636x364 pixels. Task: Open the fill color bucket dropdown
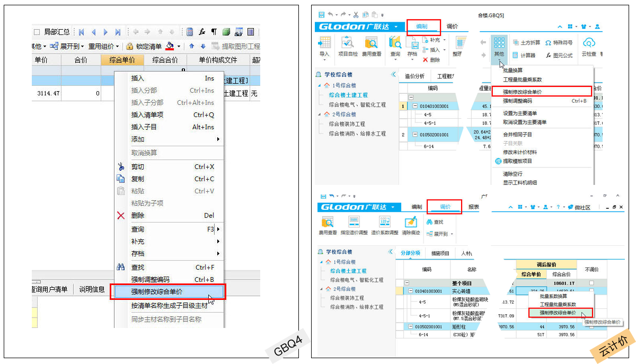click(179, 47)
